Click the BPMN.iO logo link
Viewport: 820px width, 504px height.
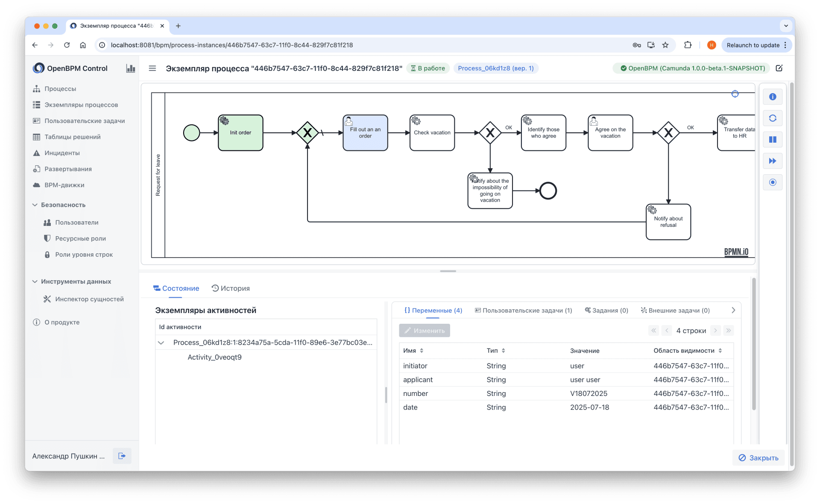736,252
